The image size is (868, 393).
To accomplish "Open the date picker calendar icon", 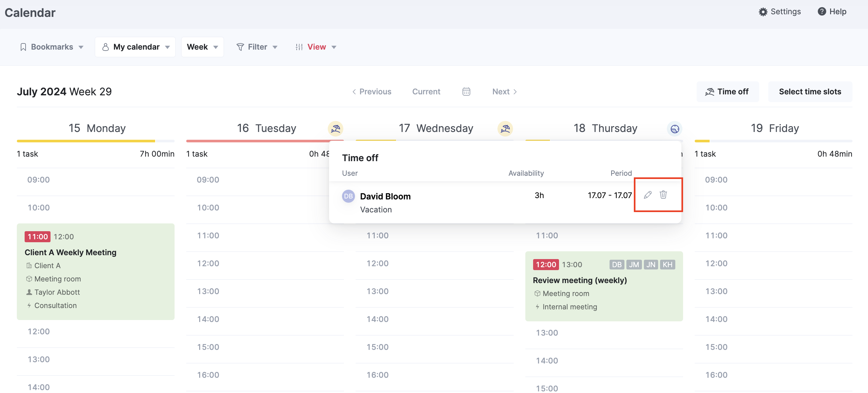I will [466, 91].
